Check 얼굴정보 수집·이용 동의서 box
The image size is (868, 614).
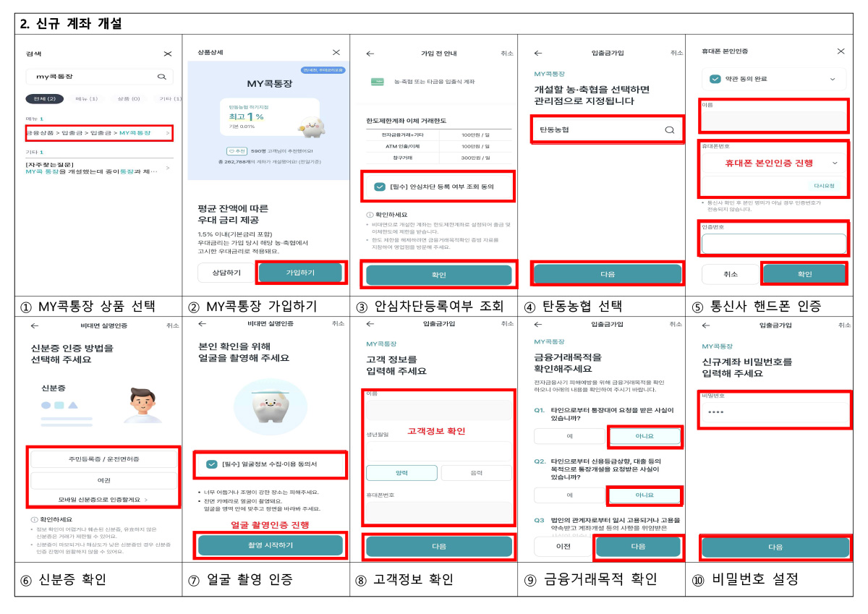tap(211, 464)
